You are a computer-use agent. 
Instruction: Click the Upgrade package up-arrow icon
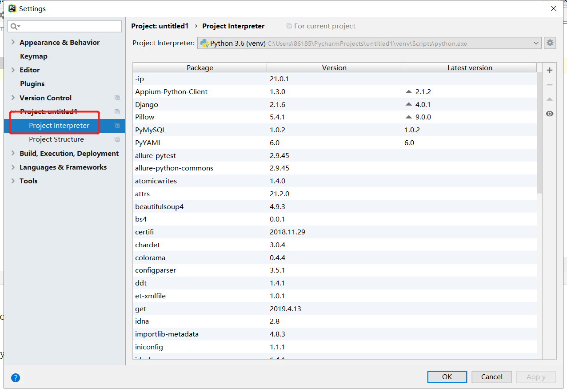click(550, 99)
